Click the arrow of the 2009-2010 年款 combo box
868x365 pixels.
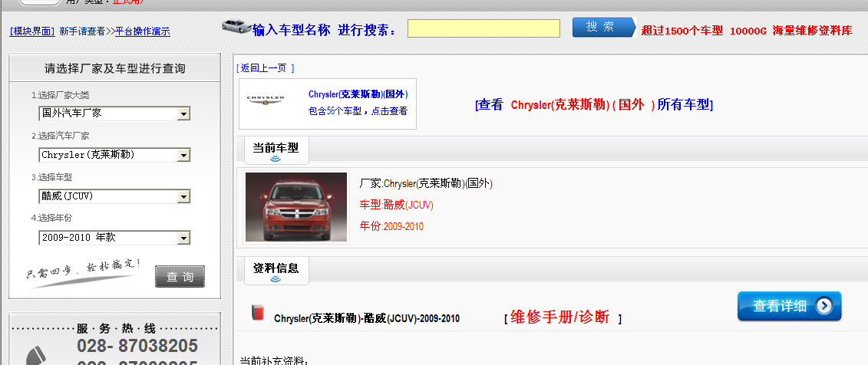(183, 238)
